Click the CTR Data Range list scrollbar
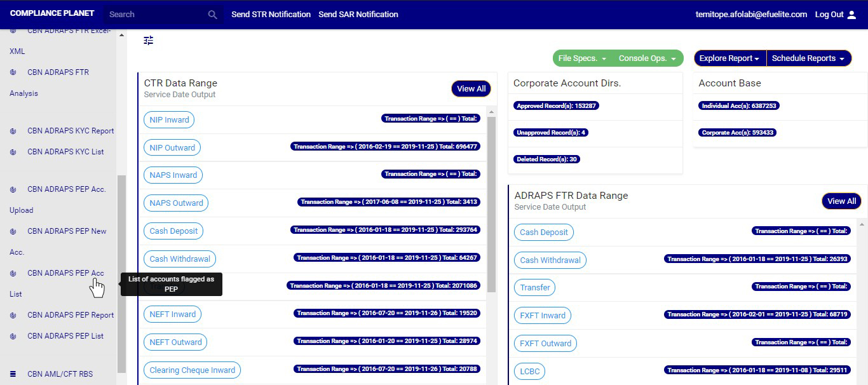 pyautogui.click(x=491, y=203)
